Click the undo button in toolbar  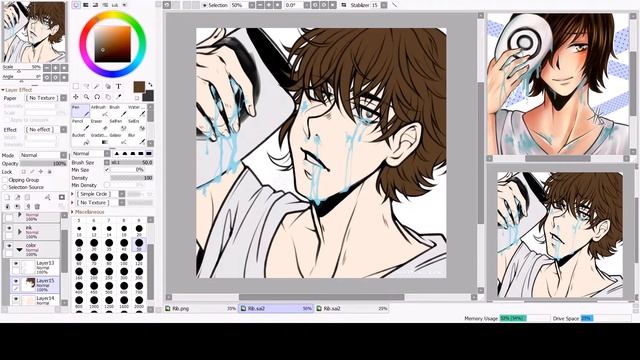(167, 5)
